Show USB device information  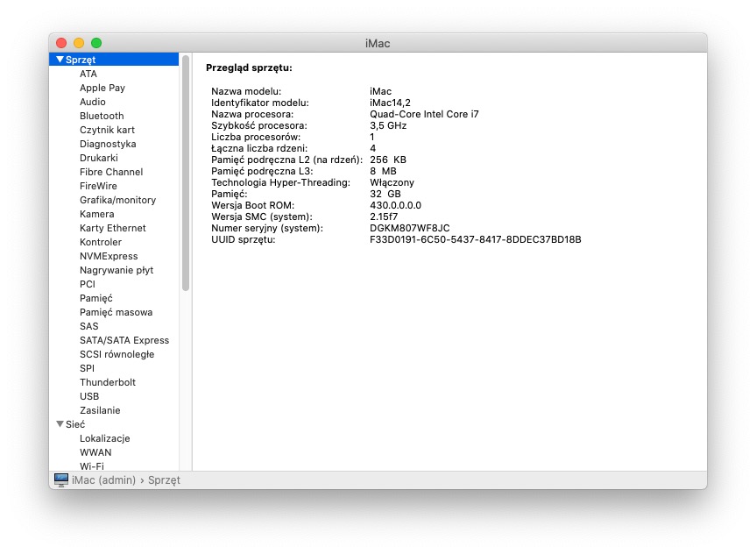pyautogui.click(x=89, y=396)
